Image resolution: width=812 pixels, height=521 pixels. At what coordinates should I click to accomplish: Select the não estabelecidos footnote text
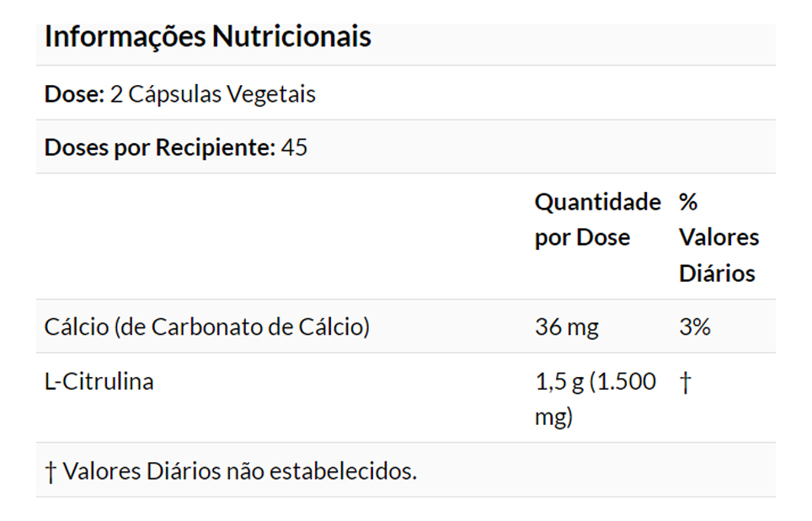tap(321, 471)
